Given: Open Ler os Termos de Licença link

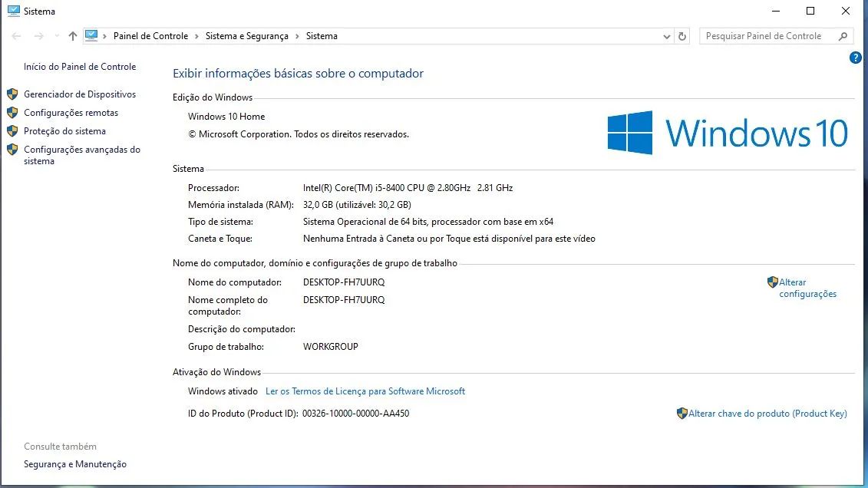Looking at the screenshot, I should click(x=365, y=391).
